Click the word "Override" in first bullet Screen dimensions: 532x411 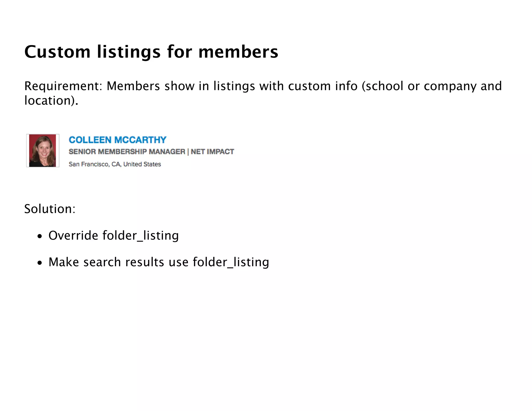click(73, 235)
